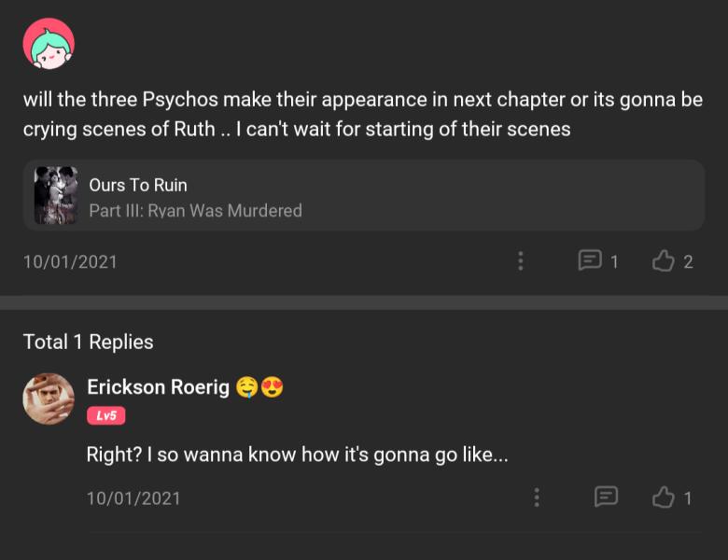This screenshot has width=728, height=560.
Task: Tap the reply icon on the Psychos comment
Action: 590,260
